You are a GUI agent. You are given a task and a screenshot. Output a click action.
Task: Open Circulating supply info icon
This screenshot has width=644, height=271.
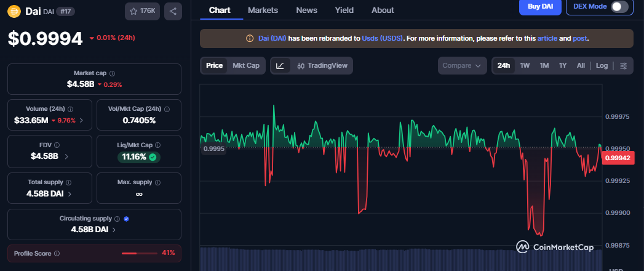click(117, 219)
